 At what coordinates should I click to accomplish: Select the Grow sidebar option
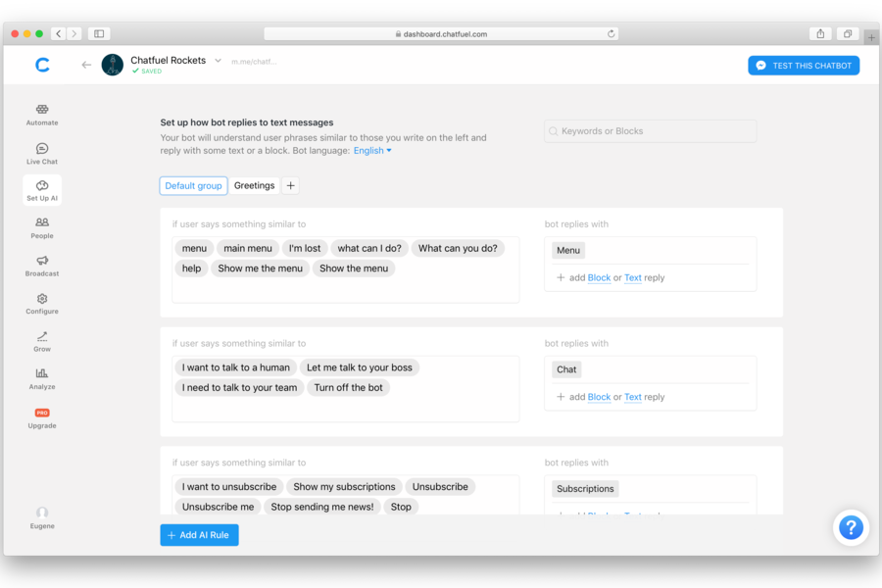tap(42, 341)
